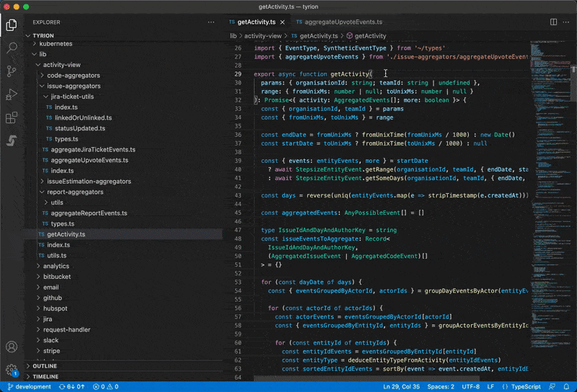Collapse the activity-view folder

(61, 64)
